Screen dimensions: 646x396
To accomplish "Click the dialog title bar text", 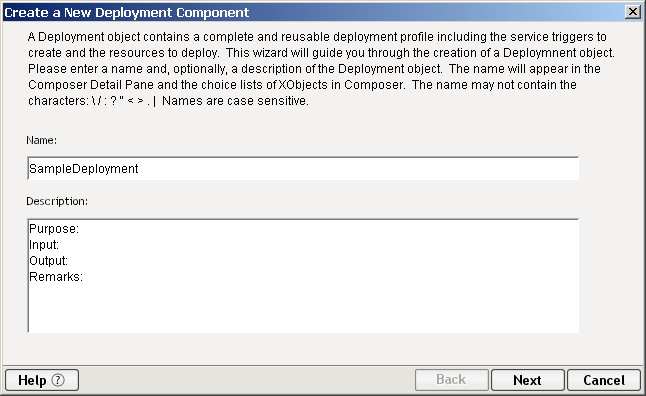I will pos(126,12).
